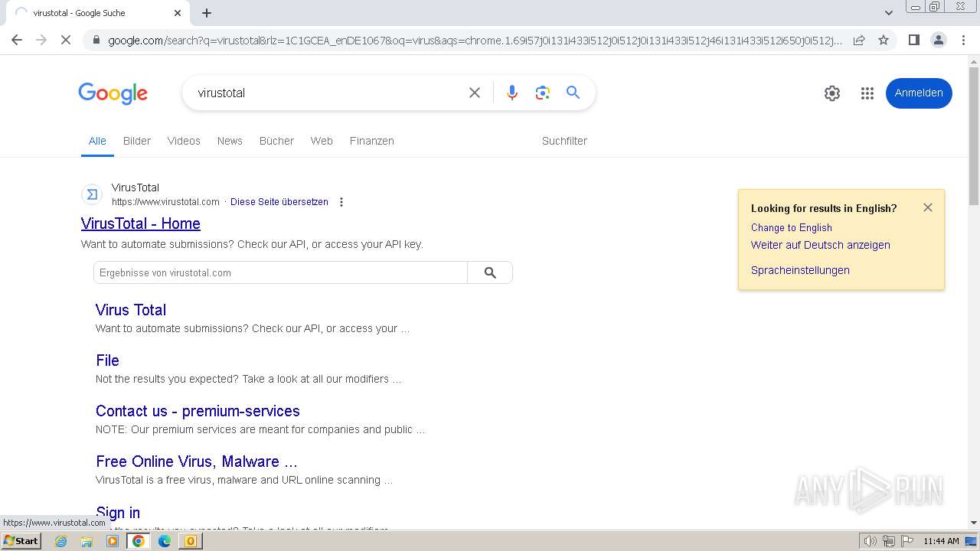Share this page from address bar
The image size is (980, 551).
tap(859, 40)
